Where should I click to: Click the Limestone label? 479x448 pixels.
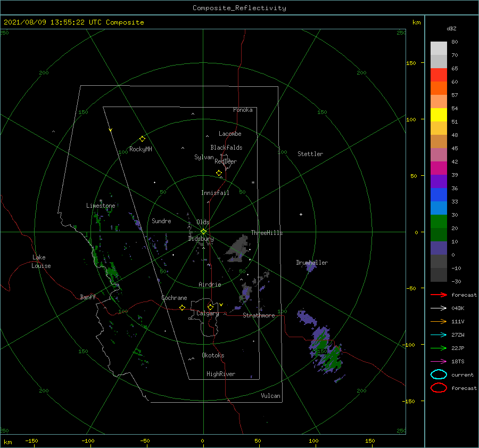[x=101, y=206]
